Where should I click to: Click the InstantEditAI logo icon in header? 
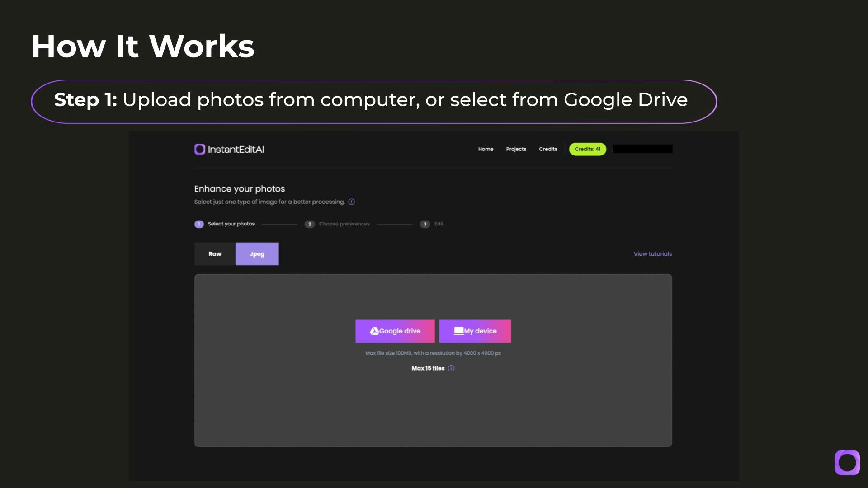[199, 149]
